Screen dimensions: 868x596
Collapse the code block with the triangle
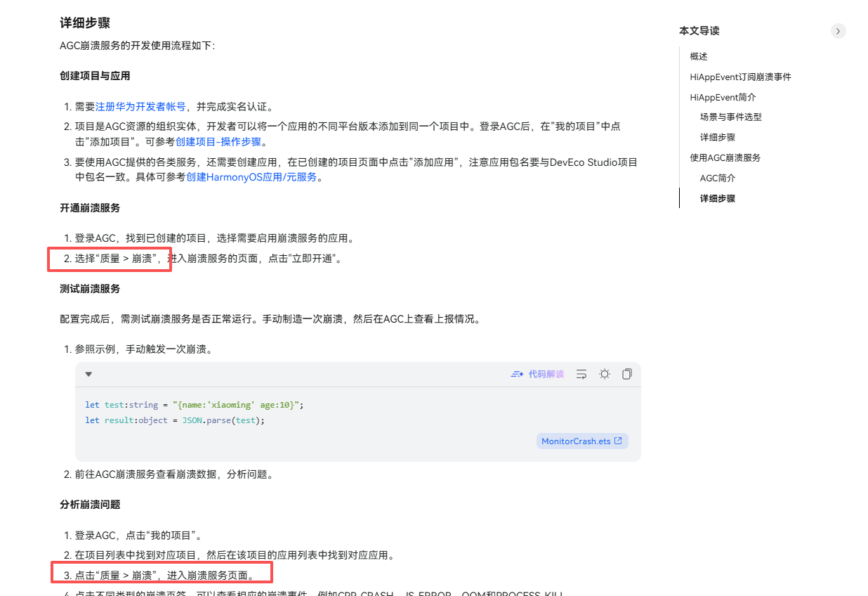(x=88, y=374)
